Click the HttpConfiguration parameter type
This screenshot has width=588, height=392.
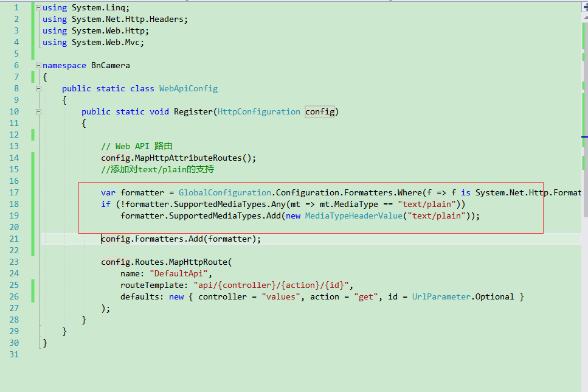(259, 112)
